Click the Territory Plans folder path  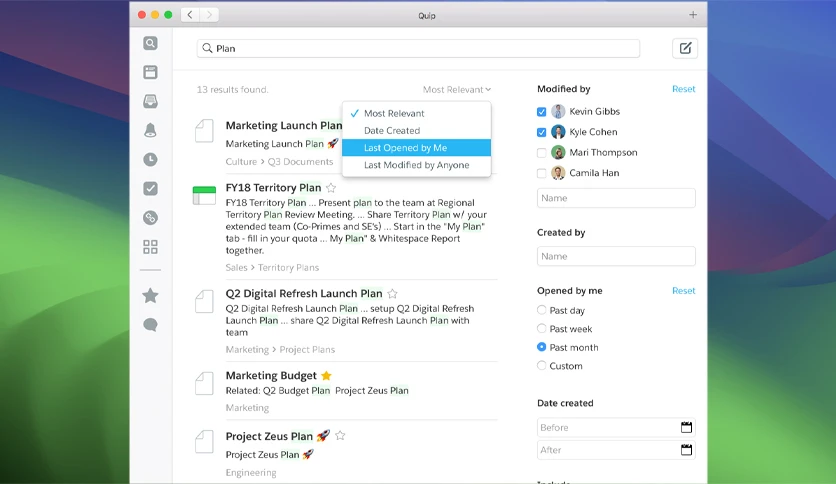point(288,268)
